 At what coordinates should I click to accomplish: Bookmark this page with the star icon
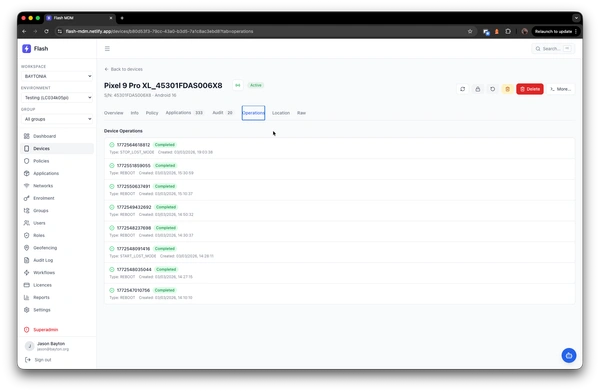click(x=470, y=31)
